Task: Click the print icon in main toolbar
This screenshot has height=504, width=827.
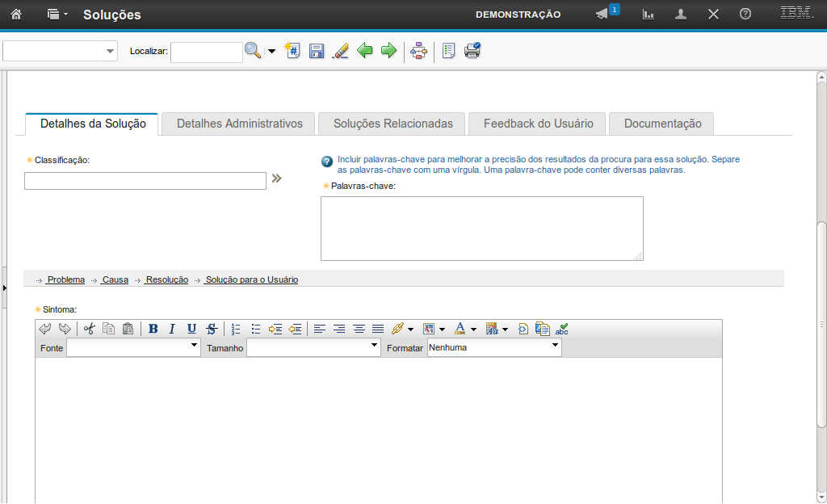Action: [x=472, y=51]
